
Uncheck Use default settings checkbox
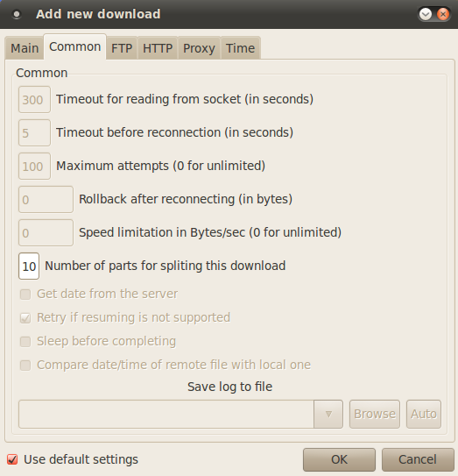click(x=12, y=459)
